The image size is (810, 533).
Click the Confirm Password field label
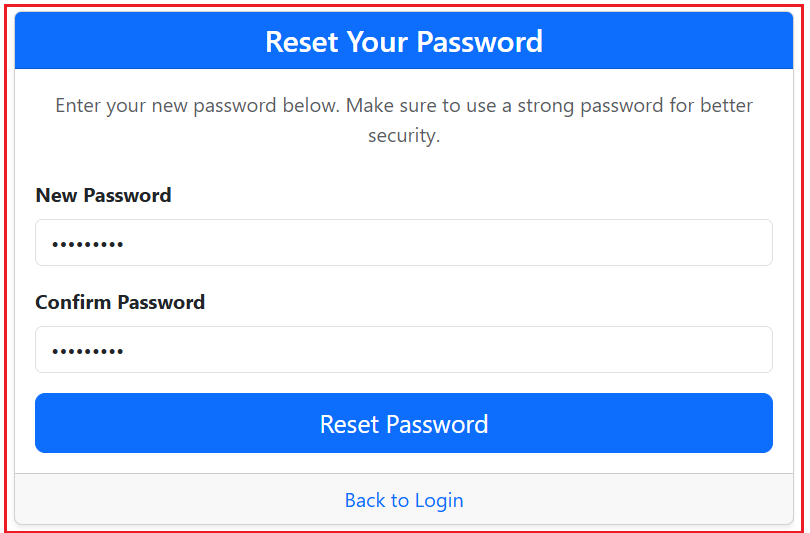point(120,302)
